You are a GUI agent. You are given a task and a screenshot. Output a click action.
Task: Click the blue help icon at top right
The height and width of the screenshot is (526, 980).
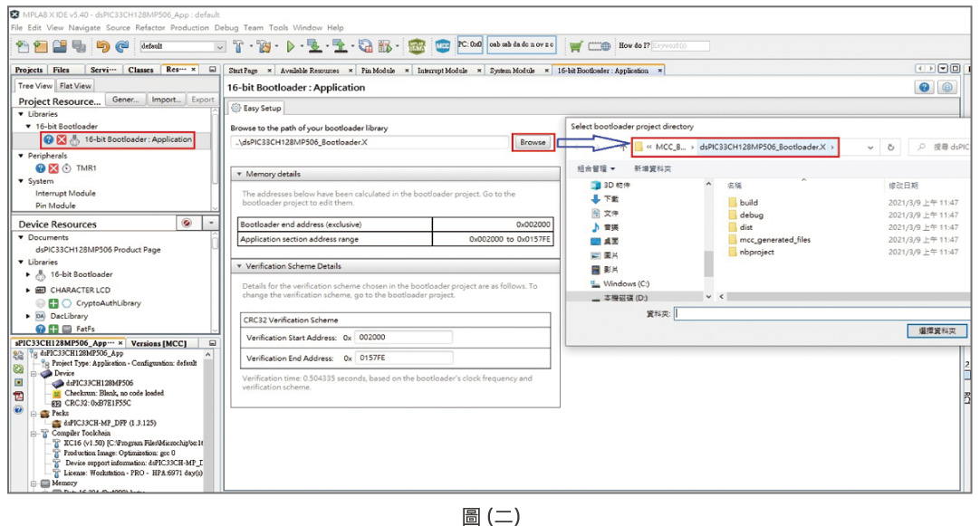tap(924, 88)
